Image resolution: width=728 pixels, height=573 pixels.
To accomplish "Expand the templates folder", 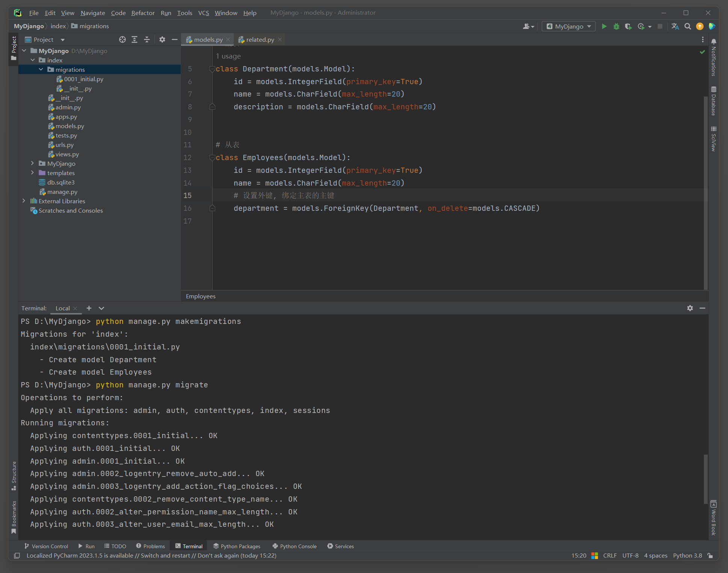I will pyautogui.click(x=32, y=173).
